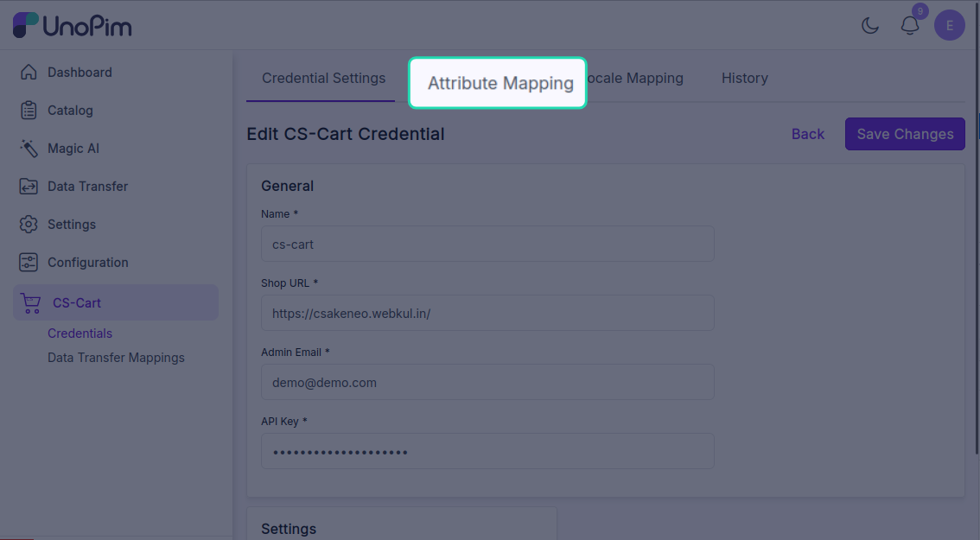Switch to History tab

pyautogui.click(x=744, y=78)
